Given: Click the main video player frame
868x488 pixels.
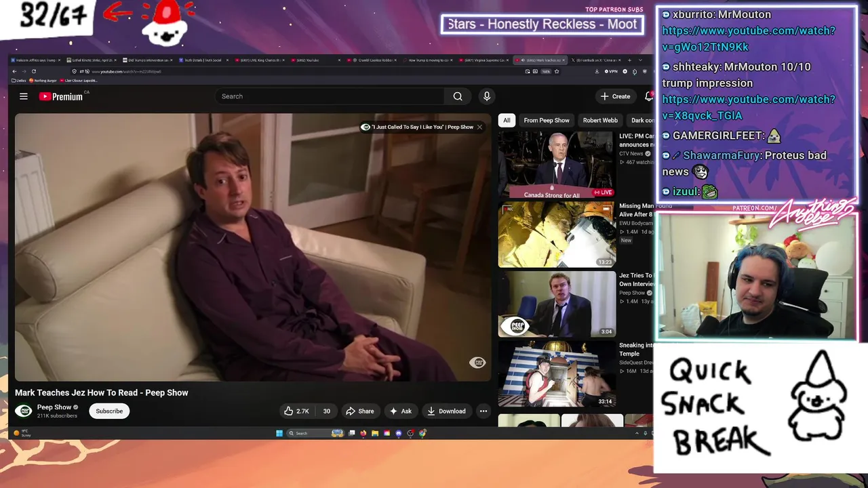Looking at the screenshot, I should pos(253,247).
